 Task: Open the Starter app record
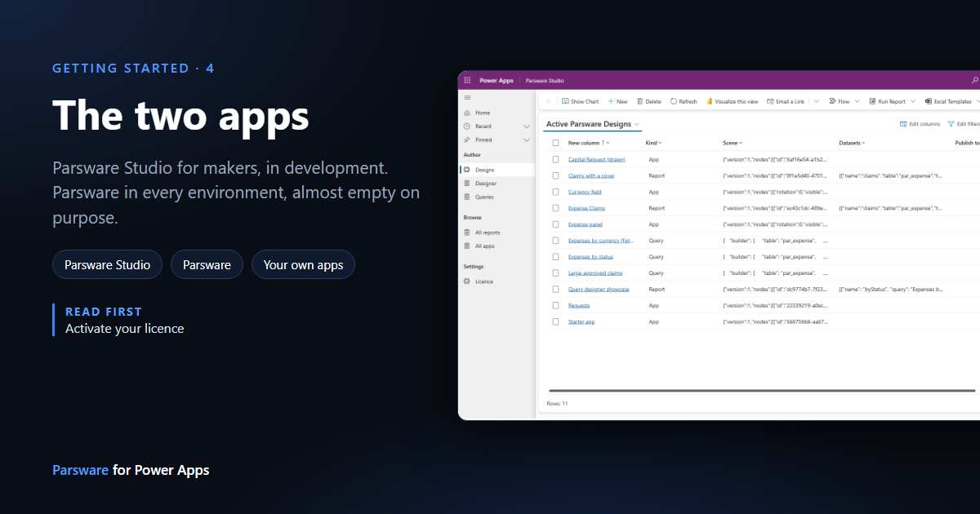pos(581,322)
